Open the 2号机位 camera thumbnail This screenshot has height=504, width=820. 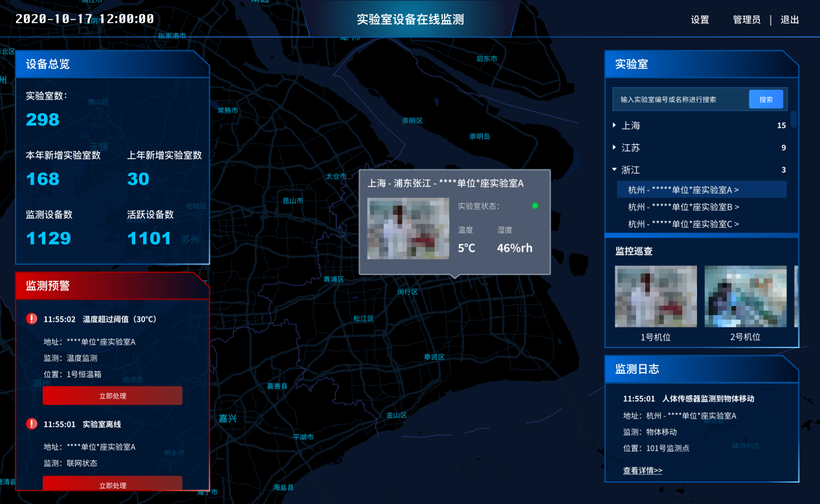746,296
